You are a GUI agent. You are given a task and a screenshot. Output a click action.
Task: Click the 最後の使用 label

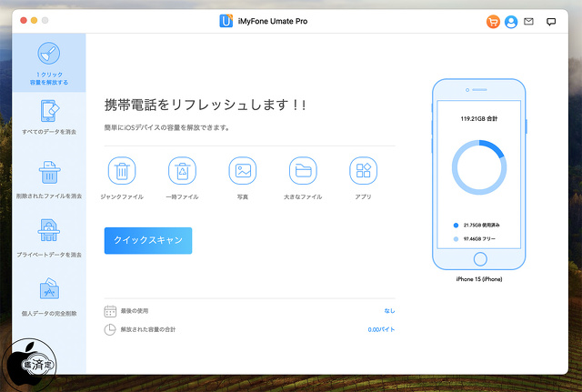tap(135, 311)
